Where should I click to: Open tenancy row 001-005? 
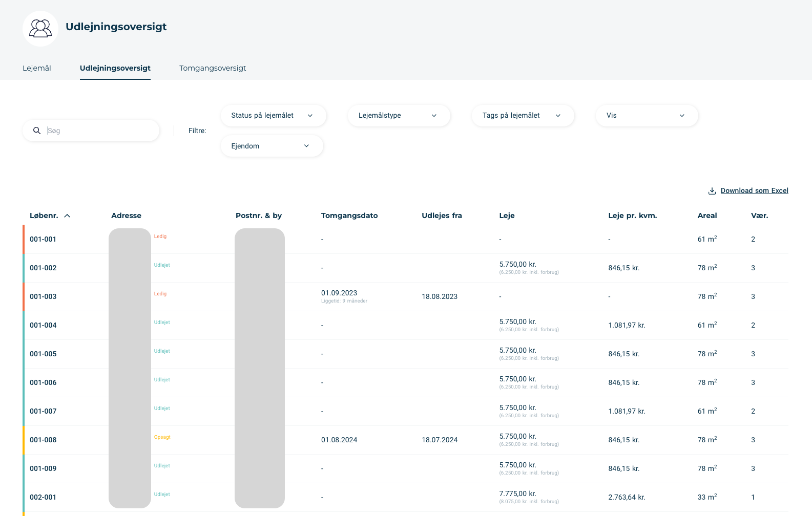pos(405,354)
